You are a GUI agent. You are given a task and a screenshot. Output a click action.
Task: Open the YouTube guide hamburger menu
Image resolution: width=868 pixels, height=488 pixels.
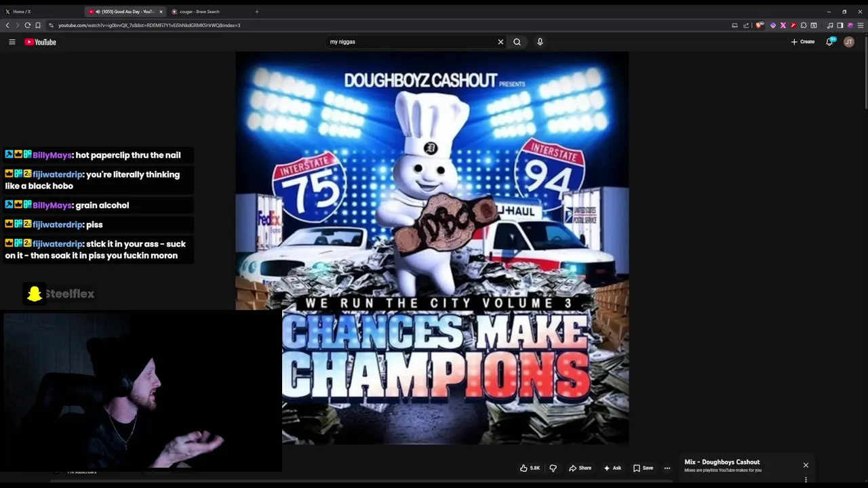click(x=12, y=42)
